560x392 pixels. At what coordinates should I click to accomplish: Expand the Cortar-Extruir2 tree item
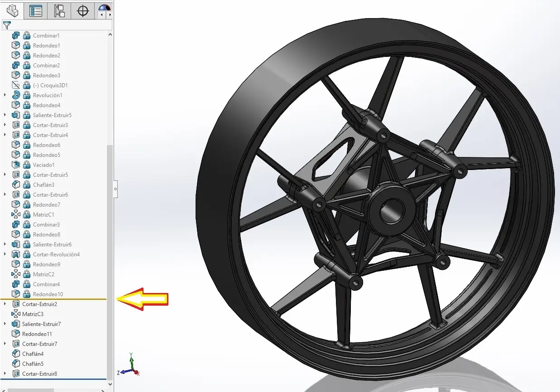(x=5, y=304)
